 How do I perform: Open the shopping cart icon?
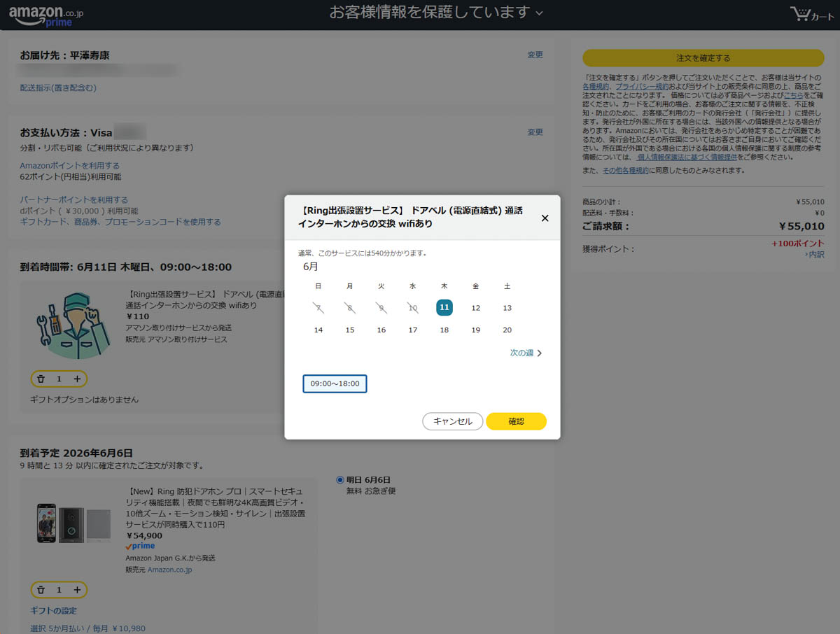(800, 14)
